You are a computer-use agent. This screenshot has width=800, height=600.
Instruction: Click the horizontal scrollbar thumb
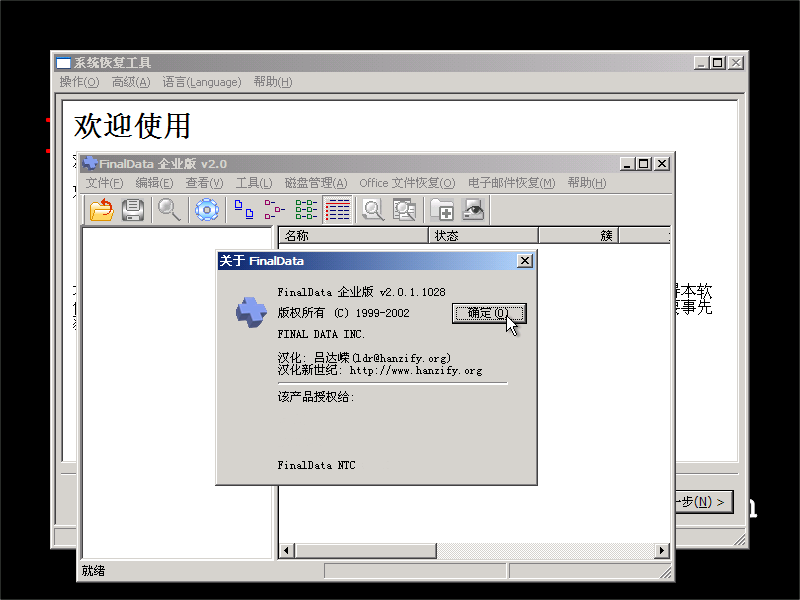click(365, 551)
